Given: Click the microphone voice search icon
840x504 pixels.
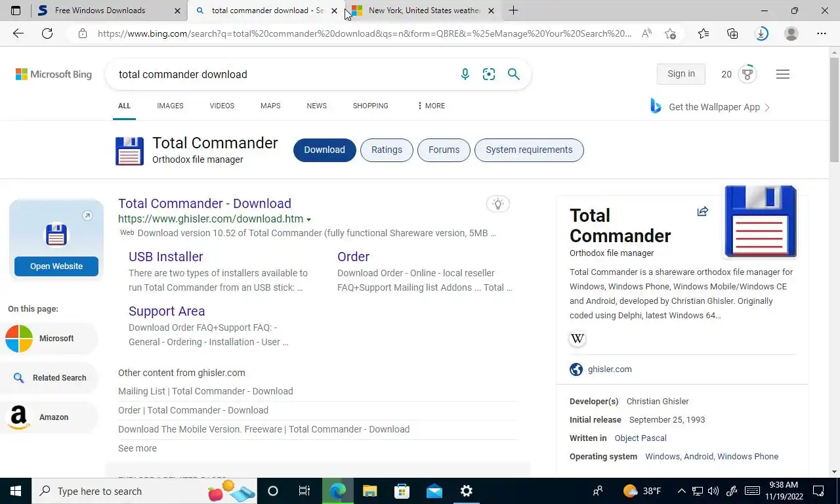Looking at the screenshot, I should pyautogui.click(x=465, y=74).
